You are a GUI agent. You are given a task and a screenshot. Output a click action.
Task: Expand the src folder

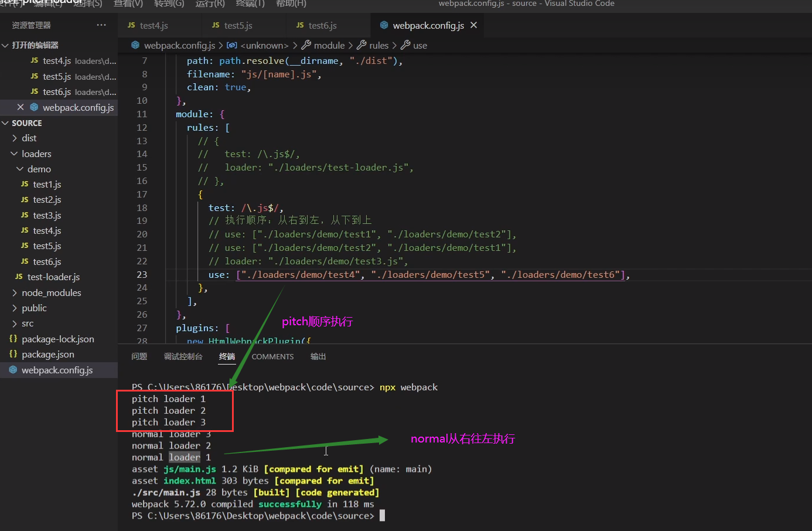pyautogui.click(x=15, y=324)
